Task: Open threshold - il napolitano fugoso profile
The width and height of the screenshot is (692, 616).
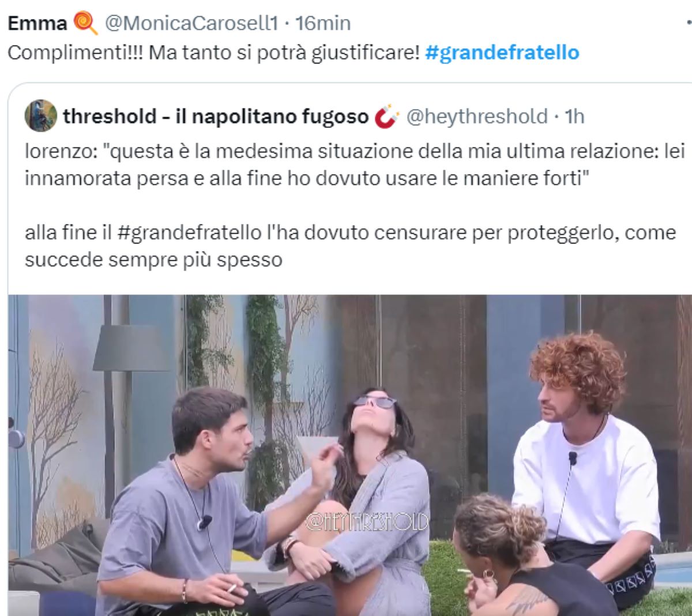Action: tap(216, 117)
